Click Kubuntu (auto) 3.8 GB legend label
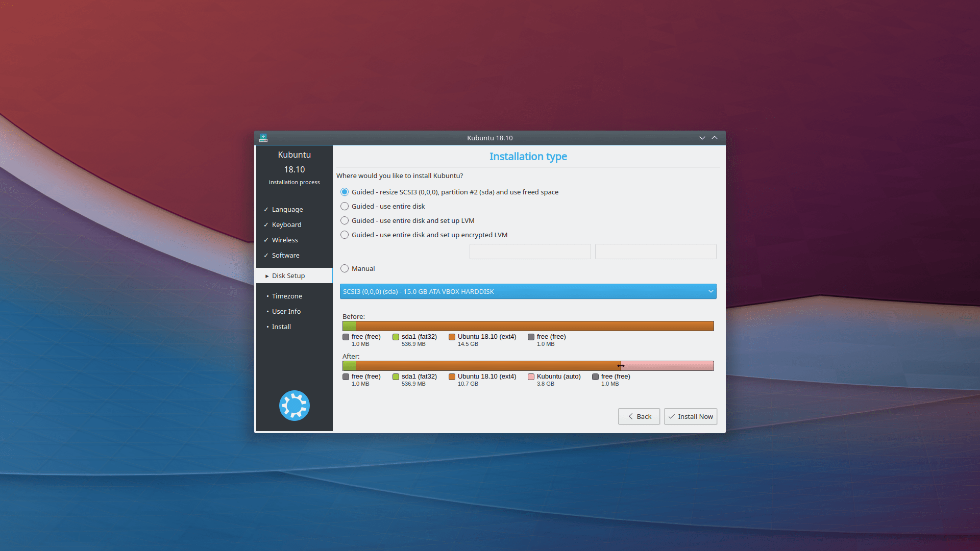The image size is (980, 551). (554, 380)
